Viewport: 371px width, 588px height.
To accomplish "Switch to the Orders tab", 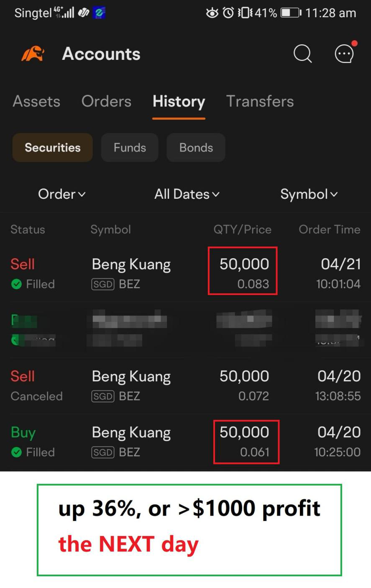I will (x=106, y=101).
